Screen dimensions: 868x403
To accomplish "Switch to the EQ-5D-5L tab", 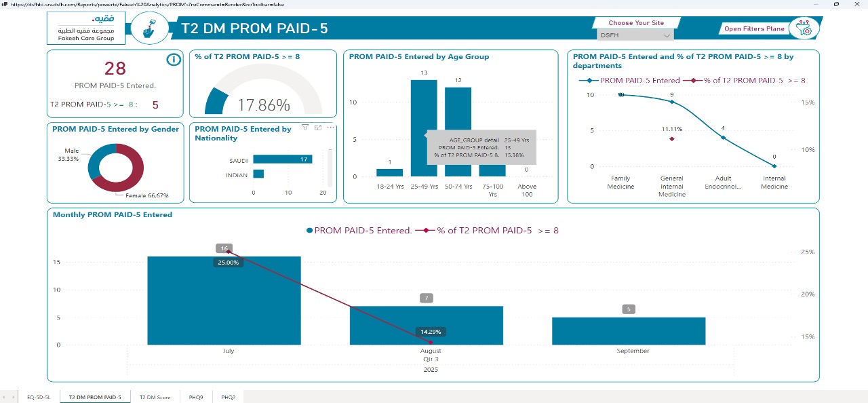I will [39, 397].
